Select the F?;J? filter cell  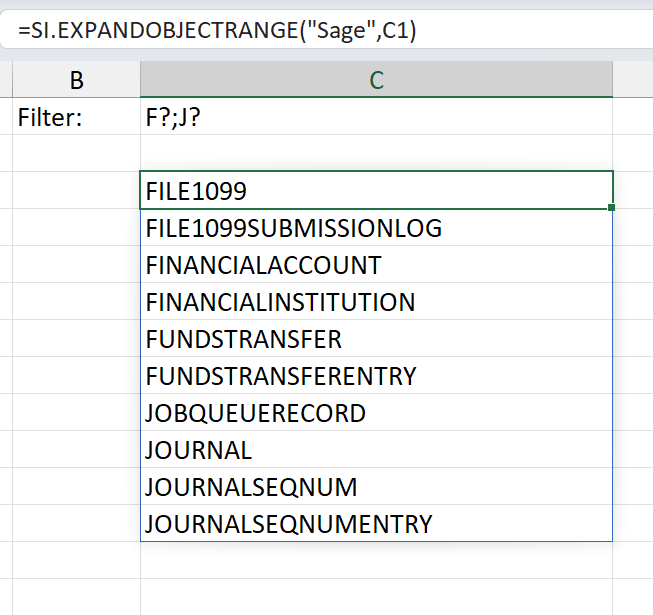point(376,116)
